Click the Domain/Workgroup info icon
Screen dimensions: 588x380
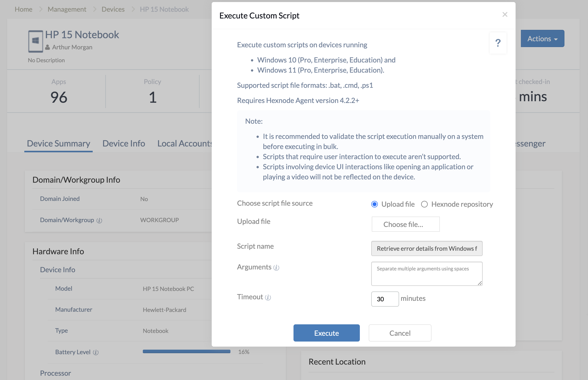(99, 220)
